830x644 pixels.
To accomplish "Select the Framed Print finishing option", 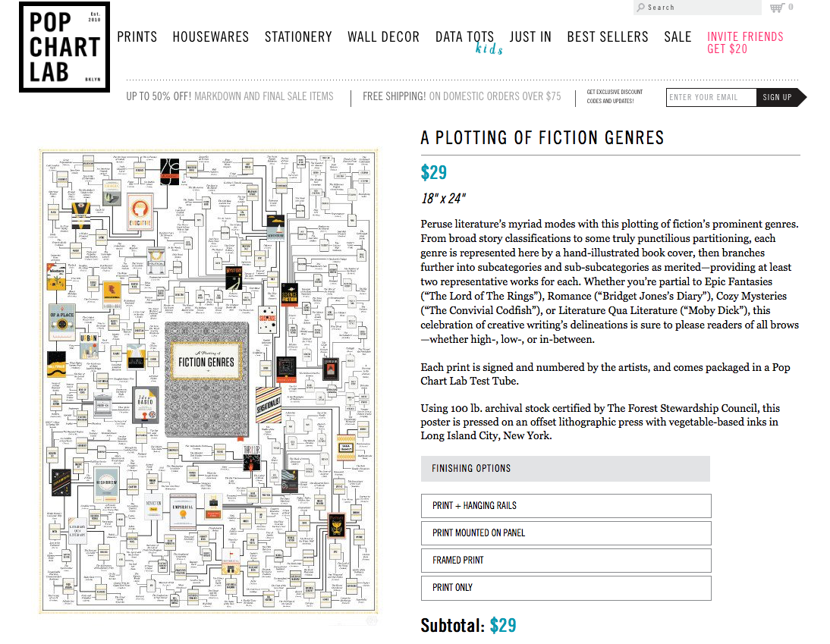I will [566, 560].
